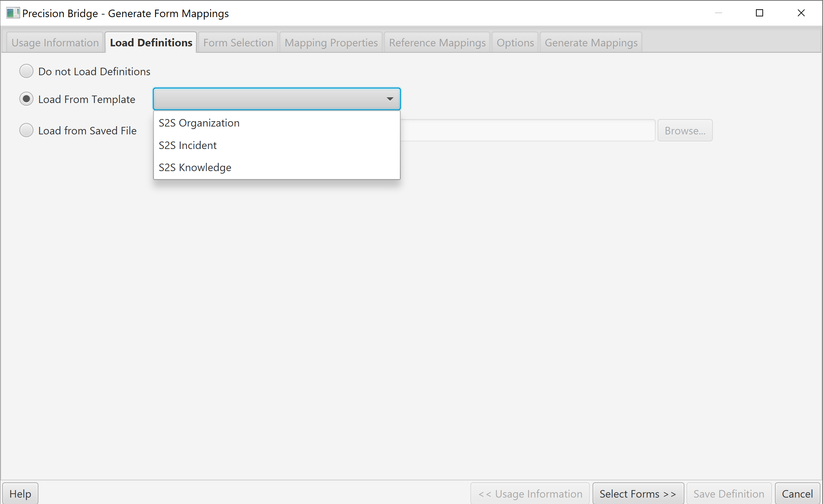Select the Load from Saved File option

click(26, 130)
